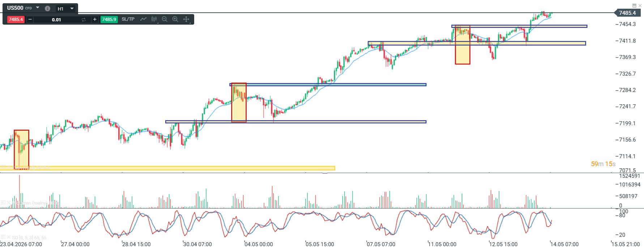The height and width of the screenshot is (252, 644).
Task: Activate the crosshair move tool
Action: tap(186, 19)
